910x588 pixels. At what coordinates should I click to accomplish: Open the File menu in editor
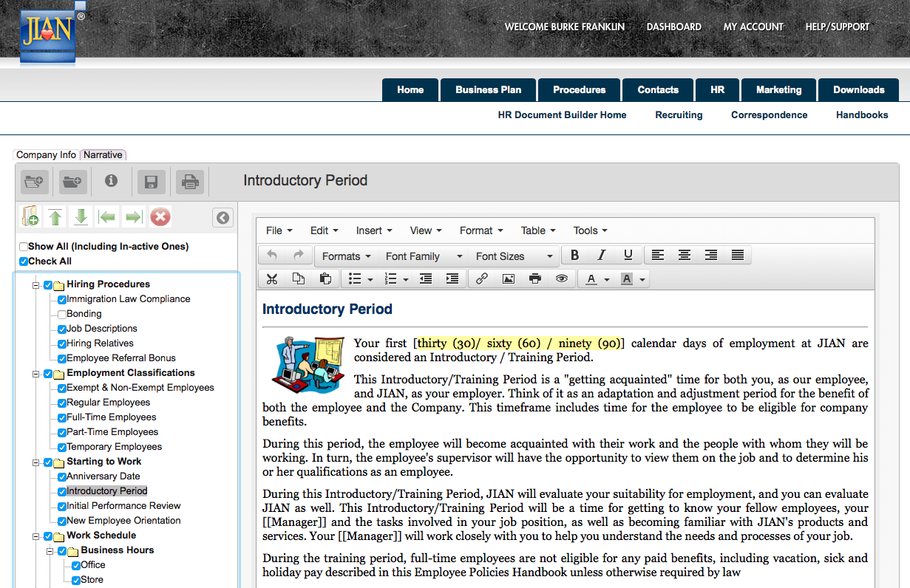[x=279, y=230]
